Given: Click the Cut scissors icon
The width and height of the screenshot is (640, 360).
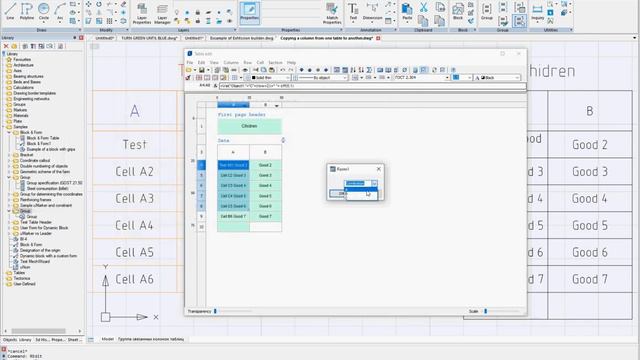Looking at the screenshot, I should coord(423,7).
